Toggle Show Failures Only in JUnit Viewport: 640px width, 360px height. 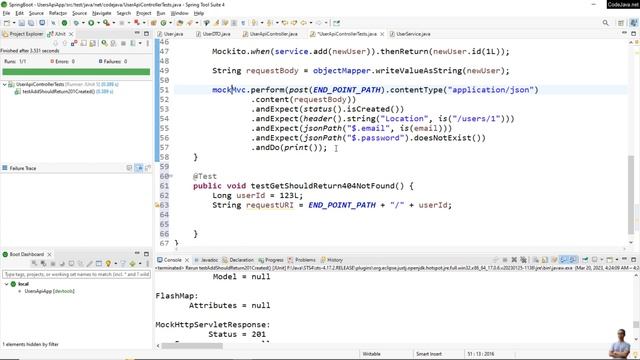coord(74,43)
